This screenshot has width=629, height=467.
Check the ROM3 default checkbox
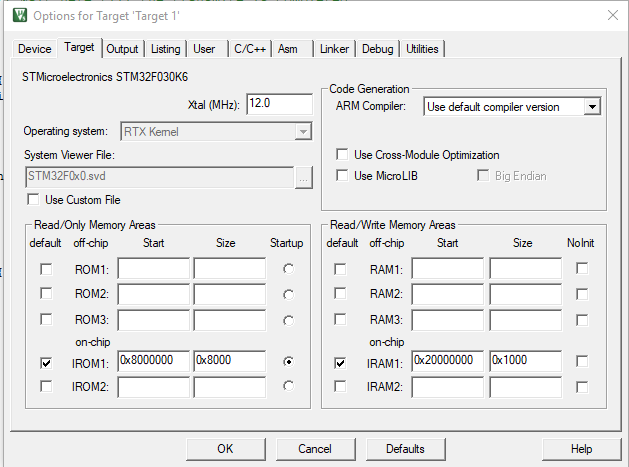[x=46, y=320]
